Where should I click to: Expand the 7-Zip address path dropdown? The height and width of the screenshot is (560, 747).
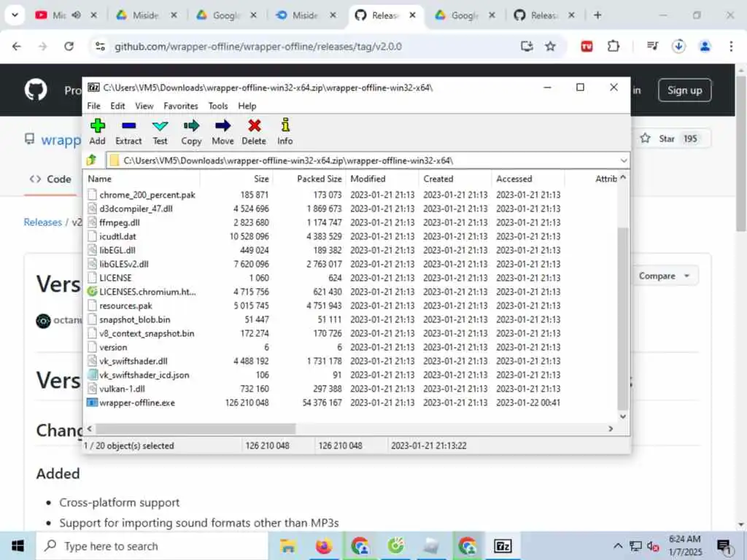623,160
